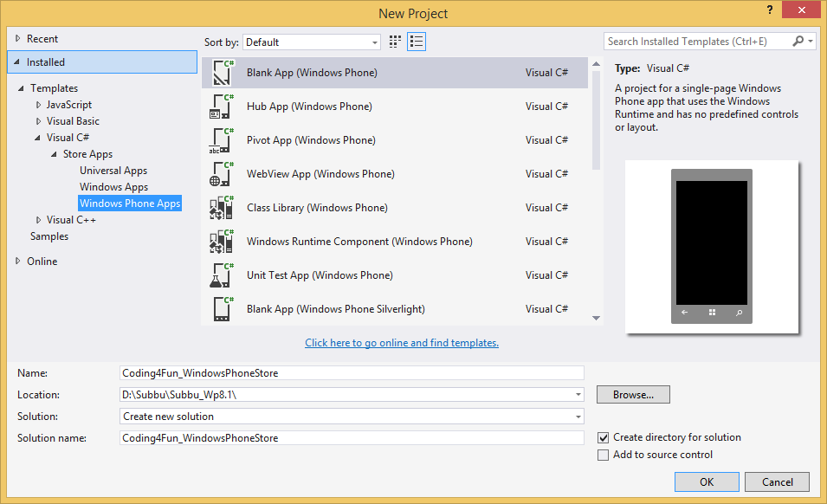827x504 pixels.
Task: Select Universal Apps in the tree
Action: tap(113, 170)
